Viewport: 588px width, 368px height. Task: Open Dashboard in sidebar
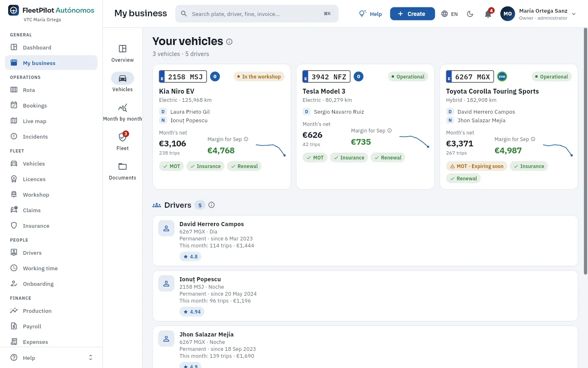tap(51, 47)
